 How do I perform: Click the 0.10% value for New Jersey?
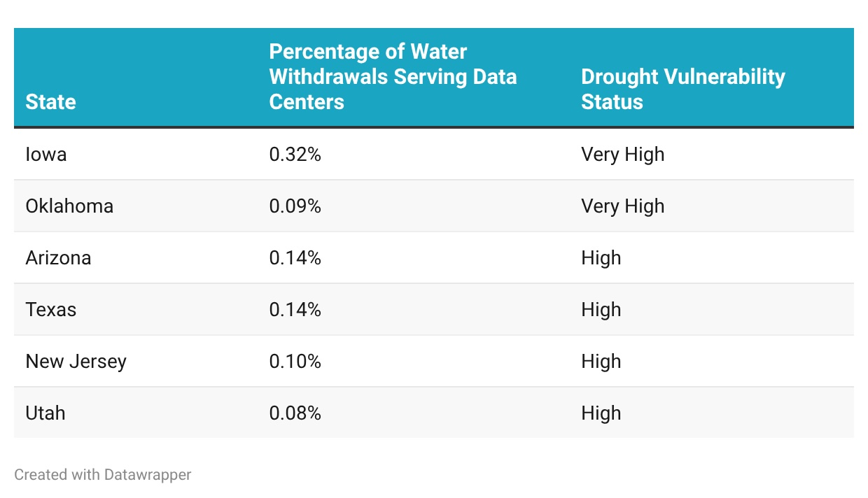click(x=295, y=361)
